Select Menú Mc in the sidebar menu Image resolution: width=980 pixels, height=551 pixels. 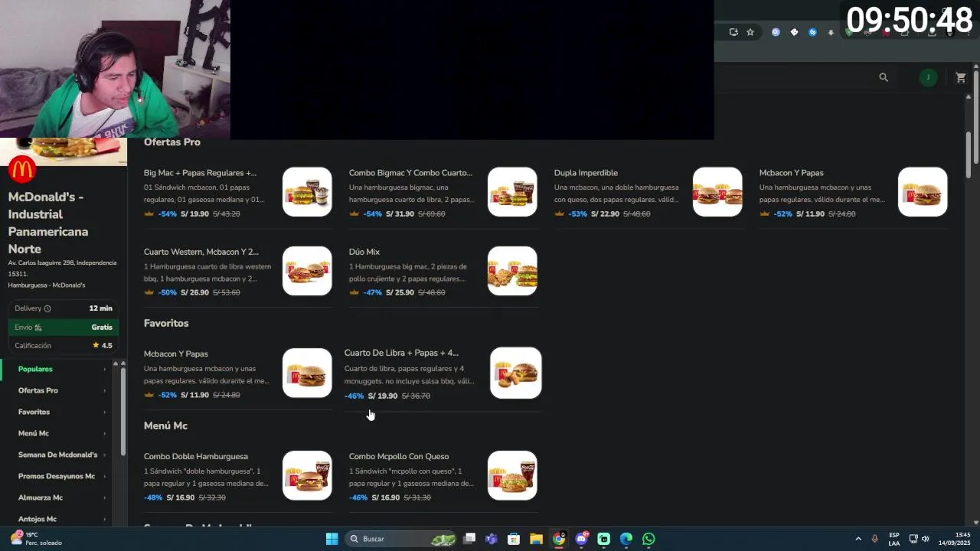(33, 433)
